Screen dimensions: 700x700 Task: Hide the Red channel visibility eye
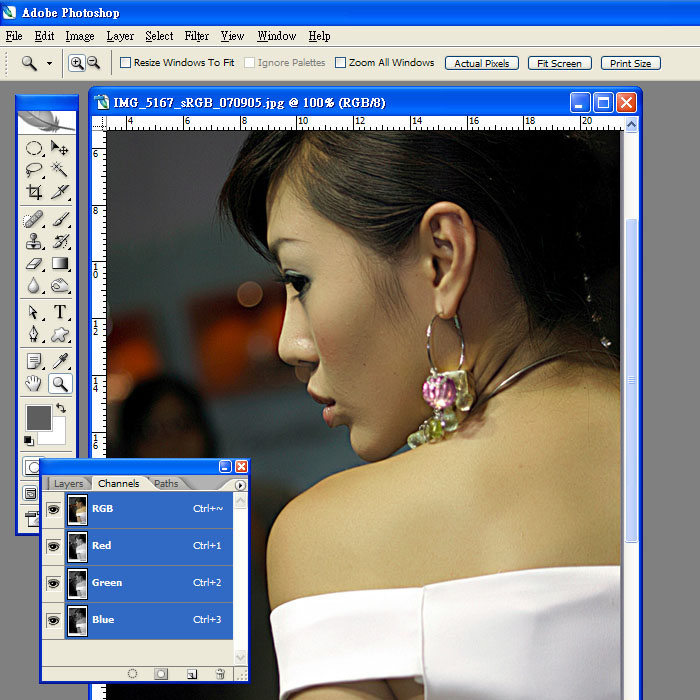coord(53,546)
